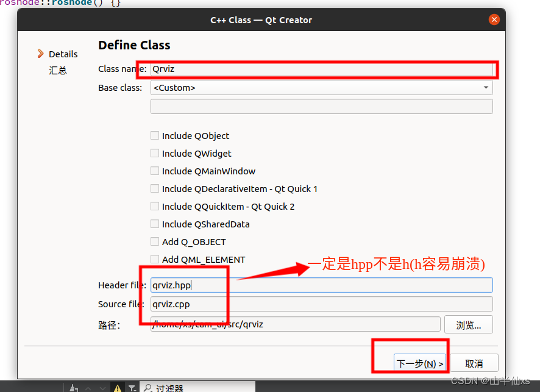The width and height of the screenshot is (540, 392).
Task: Focus the Class name field containing Qrviz
Action: [x=321, y=69]
